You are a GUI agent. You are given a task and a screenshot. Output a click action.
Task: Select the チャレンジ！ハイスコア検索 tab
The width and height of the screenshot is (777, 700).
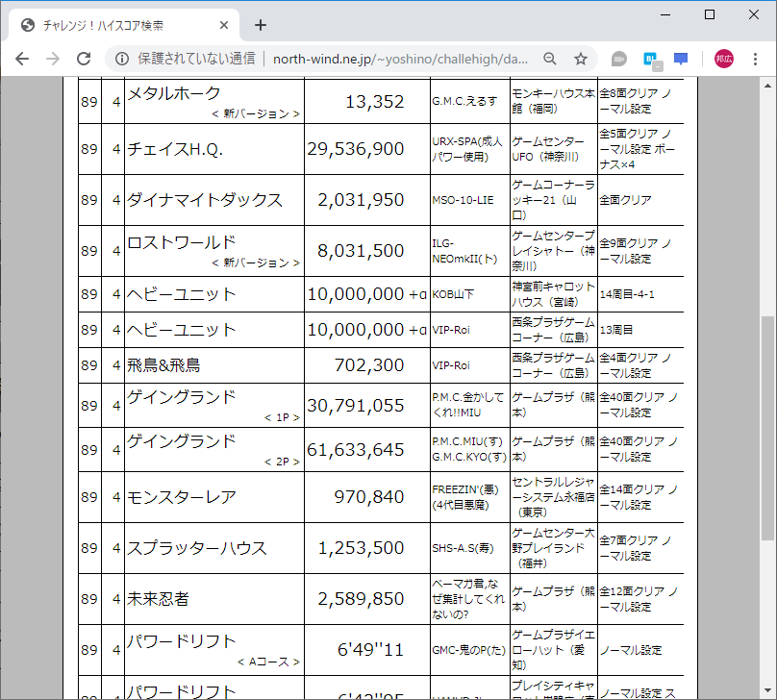(122, 25)
